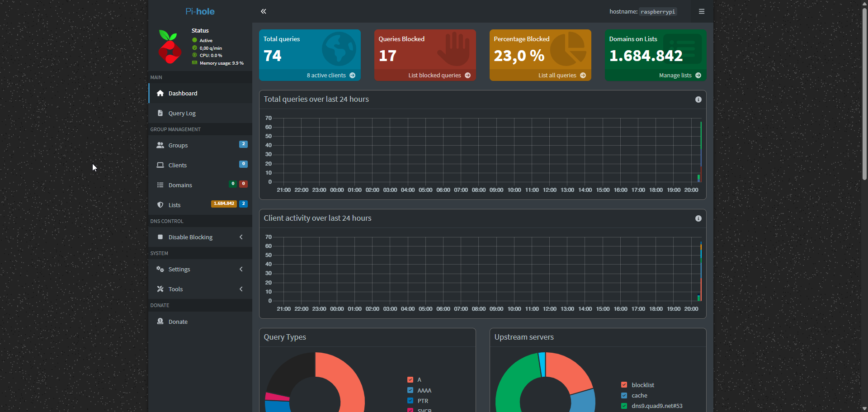Click arrow icon next to Manage lists
Viewport: 868px width, 412px height.
pos(698,76)
